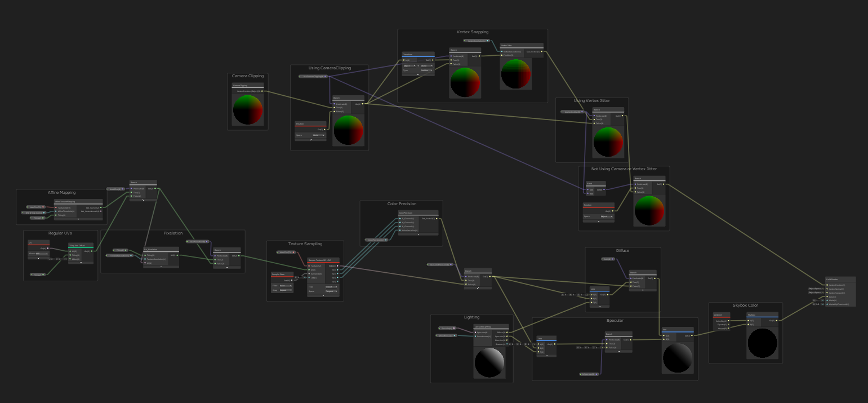Image resolution: width=868 pixels, height=403 pixels.
Task: Select the Skybox Color group title
Action: tap(745, 305)
